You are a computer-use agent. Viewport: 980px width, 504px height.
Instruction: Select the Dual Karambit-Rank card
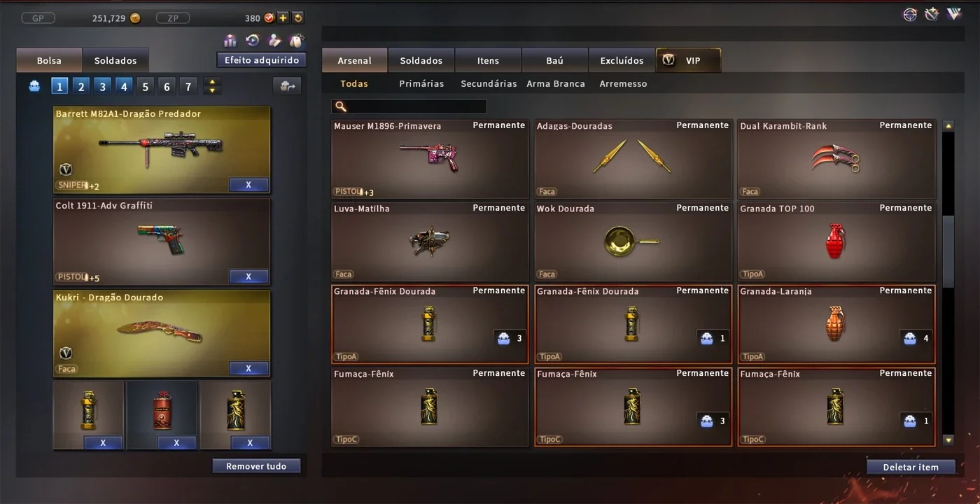pos(836,159)
